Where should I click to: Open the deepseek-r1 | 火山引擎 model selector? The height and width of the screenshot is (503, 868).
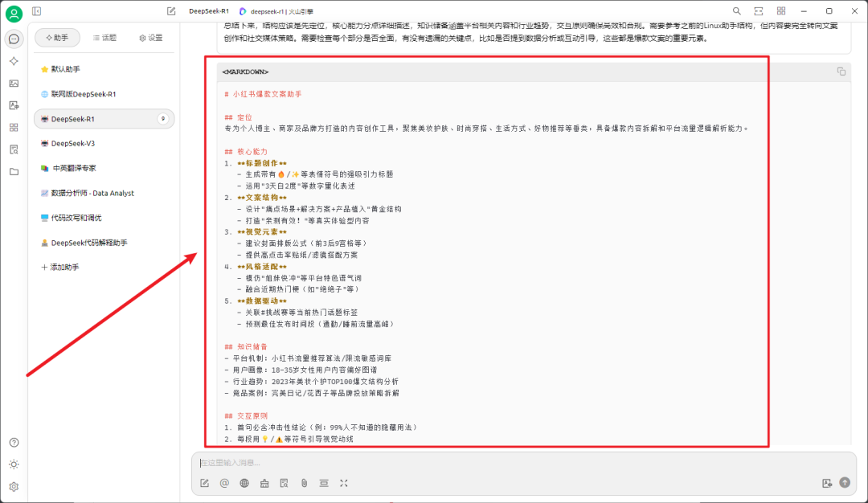(276, 11)
